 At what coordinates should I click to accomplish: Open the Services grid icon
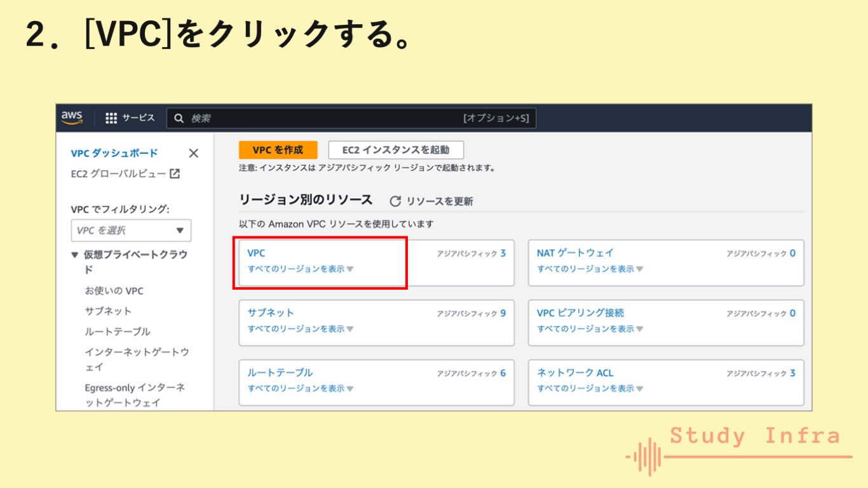point(111,118)
